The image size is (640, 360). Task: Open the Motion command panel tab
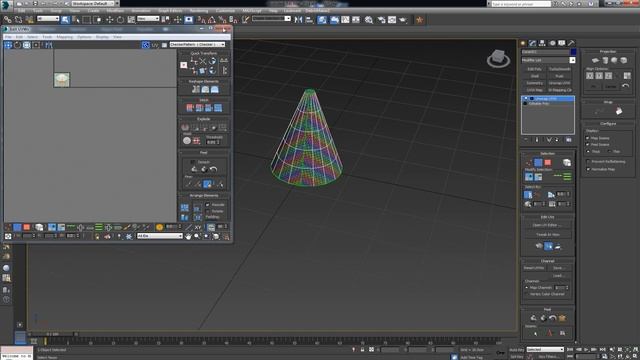[552, 43]
